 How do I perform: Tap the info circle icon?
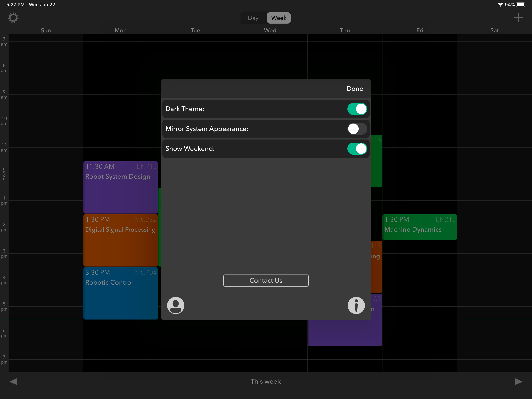[x=356, y=305]
